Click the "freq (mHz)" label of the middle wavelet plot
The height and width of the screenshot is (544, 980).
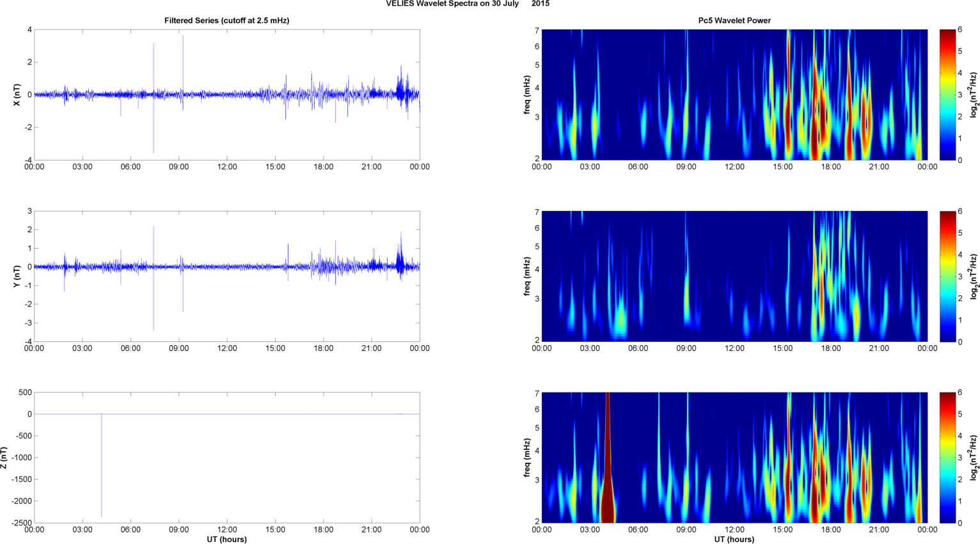(527, 276)
